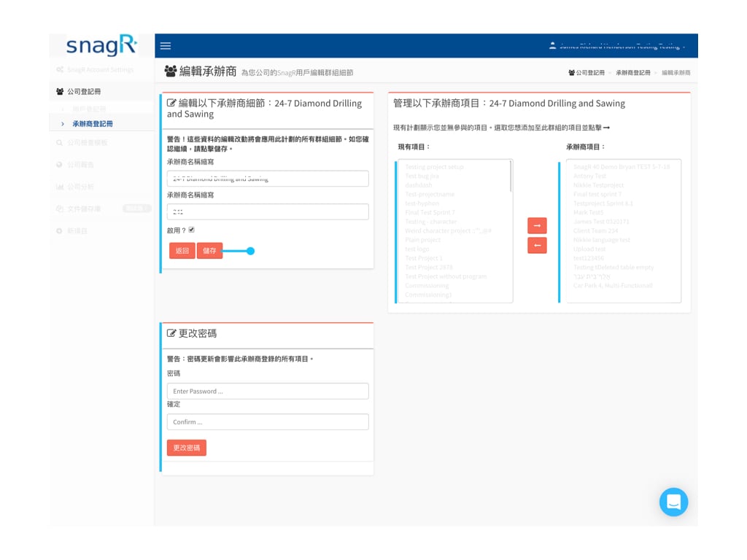Focus the contractor name field with Diamond Drilling
The height and width of the screenshot is (560, 747).
pos(268,179)
